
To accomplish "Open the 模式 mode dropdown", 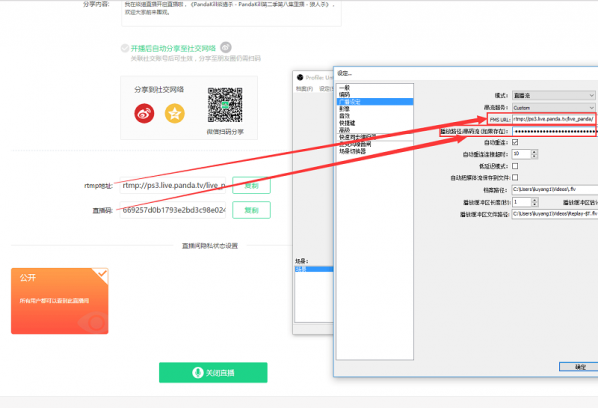I will (553, 95).
